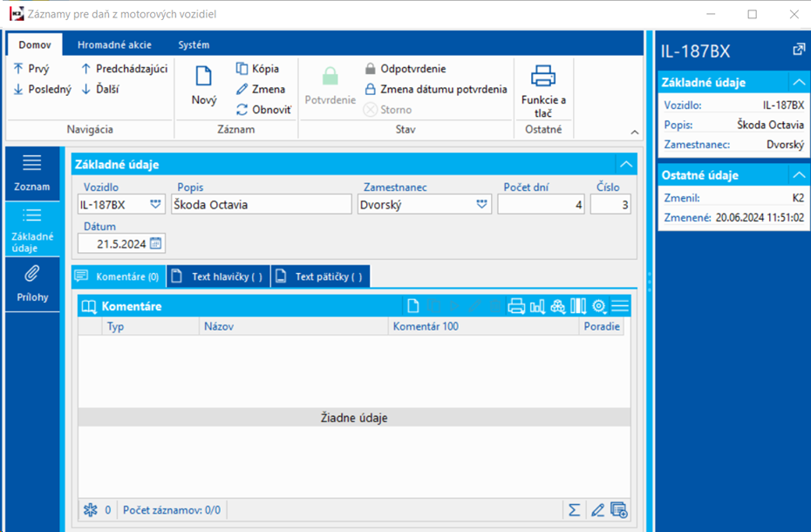Click the Popis field Škoda Octavia
The height and width of the screenshot is (532, 811).
click(x=262, y=204)
